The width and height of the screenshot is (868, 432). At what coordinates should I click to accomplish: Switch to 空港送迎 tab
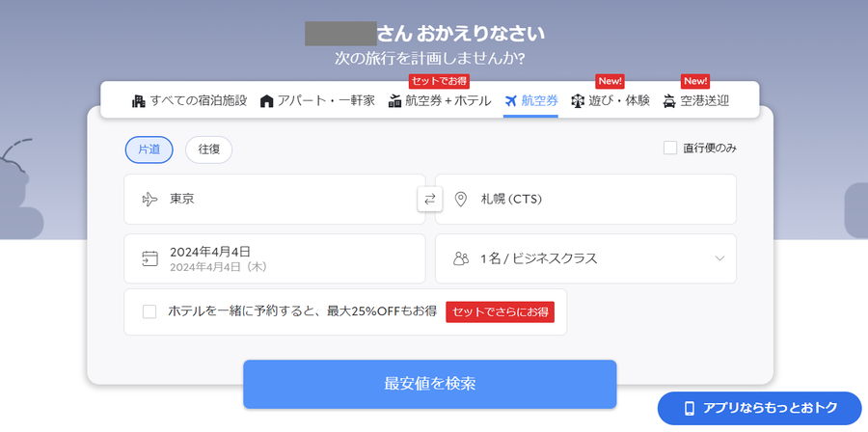coord(695,101)
